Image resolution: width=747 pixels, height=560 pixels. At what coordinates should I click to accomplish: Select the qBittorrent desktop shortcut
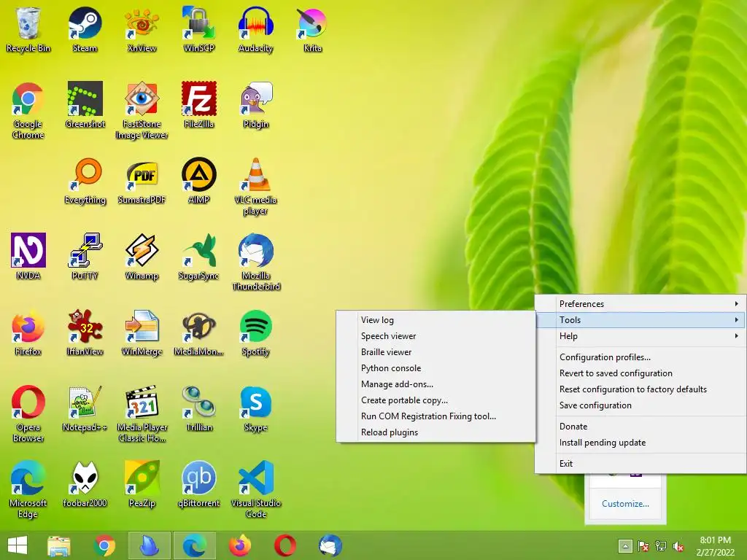(x=198, y=484)
